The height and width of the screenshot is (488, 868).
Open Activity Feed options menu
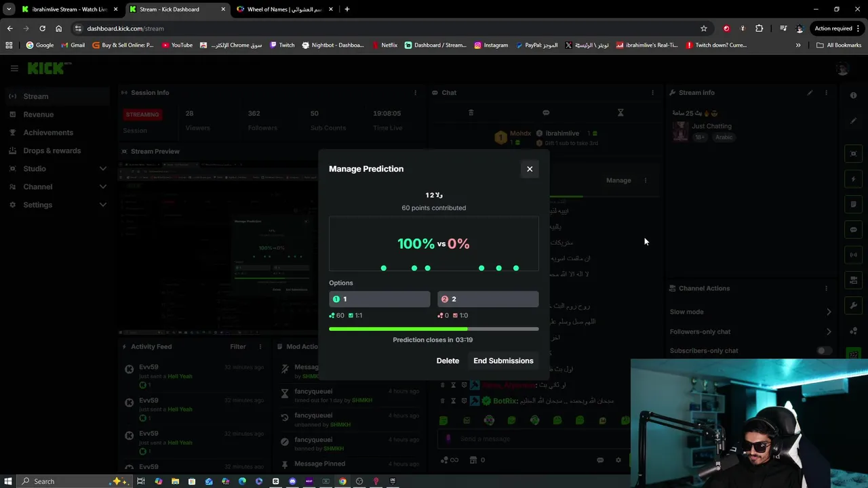[x=260, y=346]
